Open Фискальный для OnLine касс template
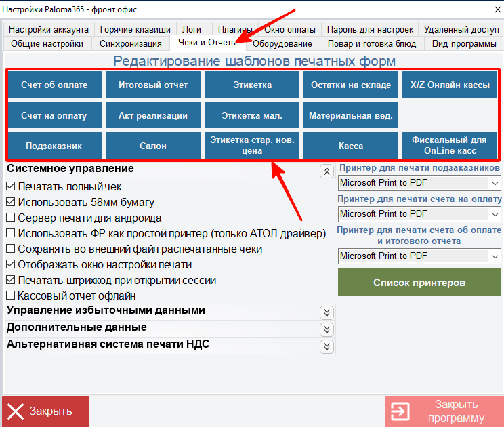This screenshot has height=427, width=504. click(x=450, y=145)
